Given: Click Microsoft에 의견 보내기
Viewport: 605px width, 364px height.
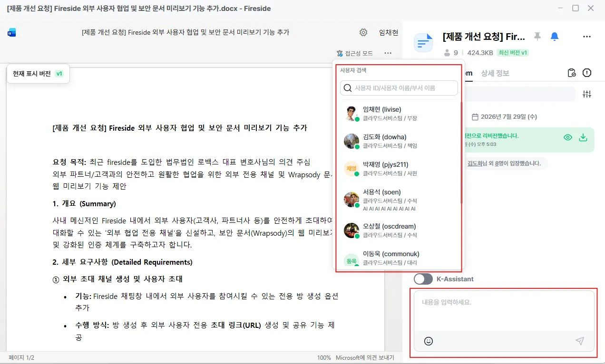Looking at the screenshot, I should pos(365,358).
